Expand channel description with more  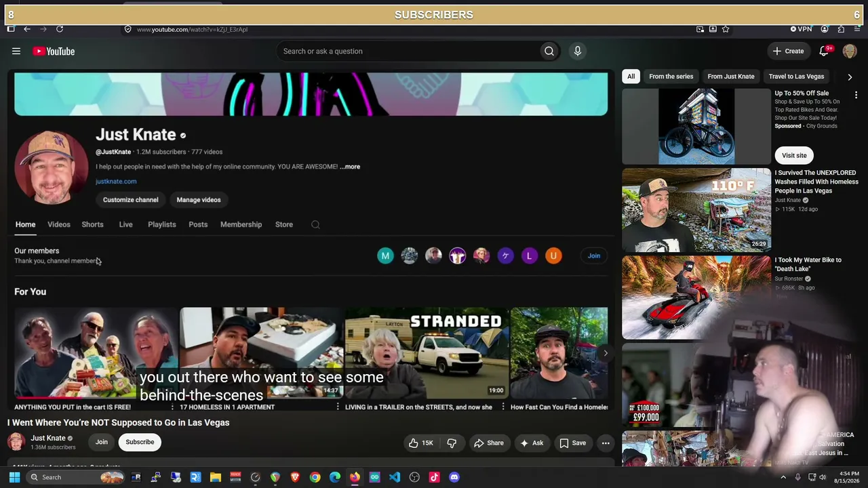pyautogui.click(x=350, y=167)
